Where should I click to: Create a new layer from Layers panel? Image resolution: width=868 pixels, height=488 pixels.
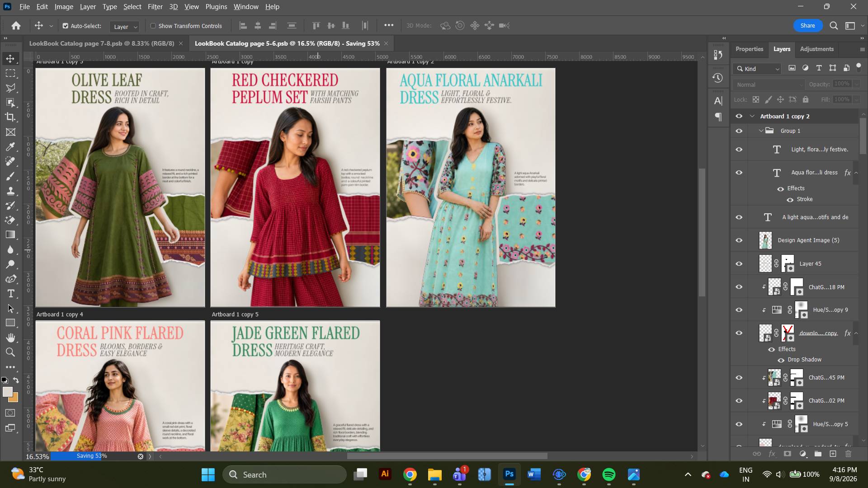point(833,454)
